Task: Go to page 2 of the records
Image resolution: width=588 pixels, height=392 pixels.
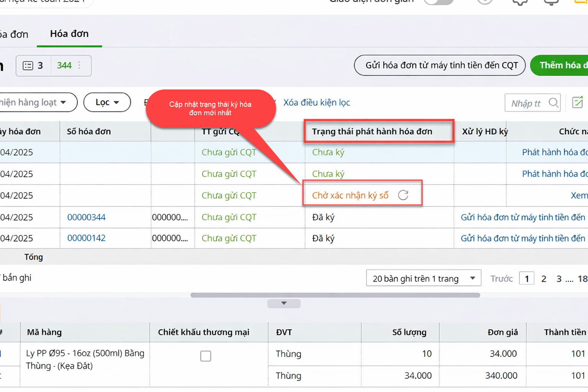Action: pyautogui.click(x=544, y=279)
